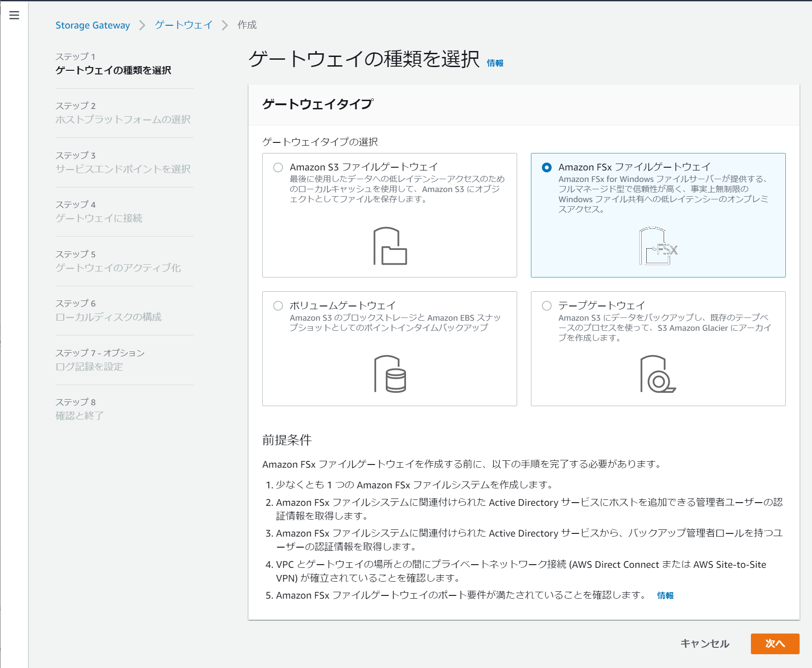Click the 作成 breadcrumb text
Image resolution: width=812 pixels, height=668 pixels.
247,25
